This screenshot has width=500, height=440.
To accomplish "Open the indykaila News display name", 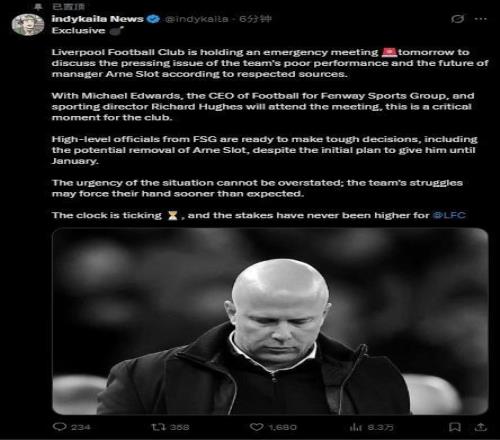I will click(97, 19).
